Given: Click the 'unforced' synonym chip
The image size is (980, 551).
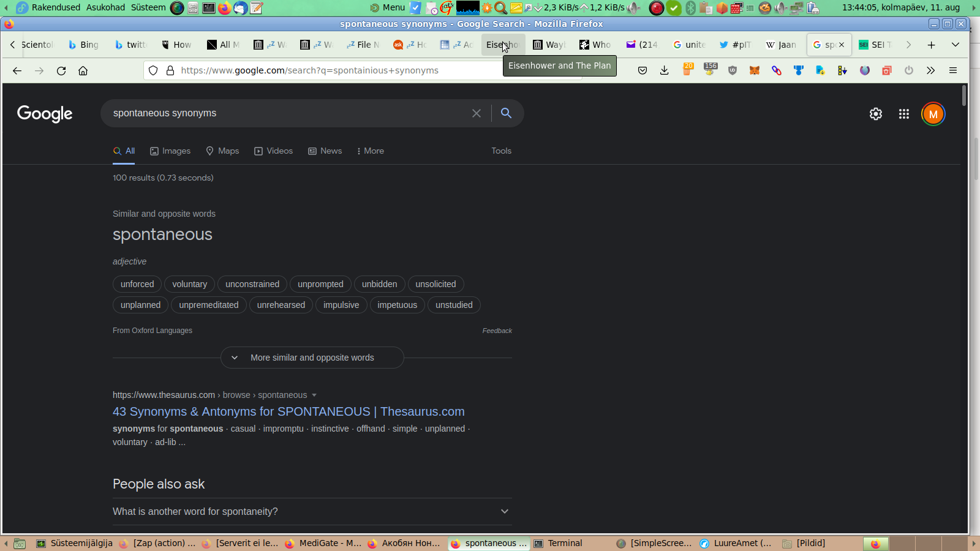Looking at the screenshot, I should pos(137,284).
